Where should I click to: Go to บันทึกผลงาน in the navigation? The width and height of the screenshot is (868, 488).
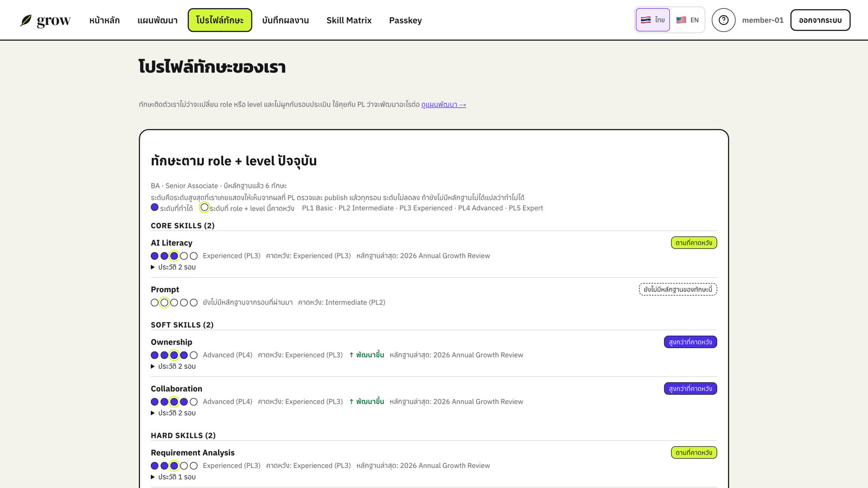[x=285, y=20]
